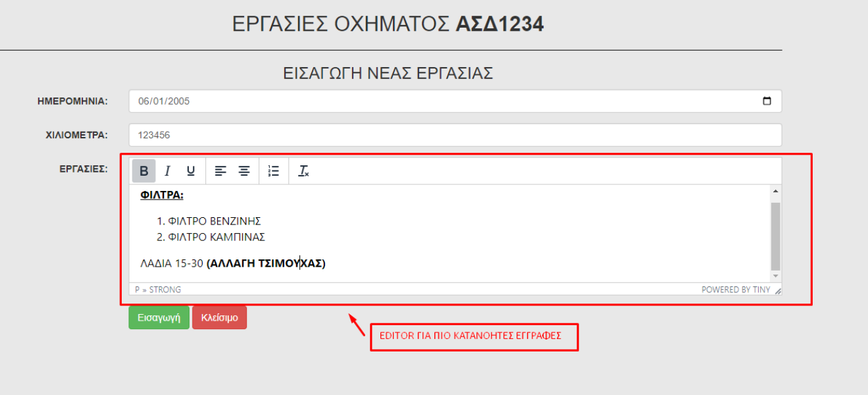
Task: Click the editor scrollbar down arrow
Action: coord(775,276)
